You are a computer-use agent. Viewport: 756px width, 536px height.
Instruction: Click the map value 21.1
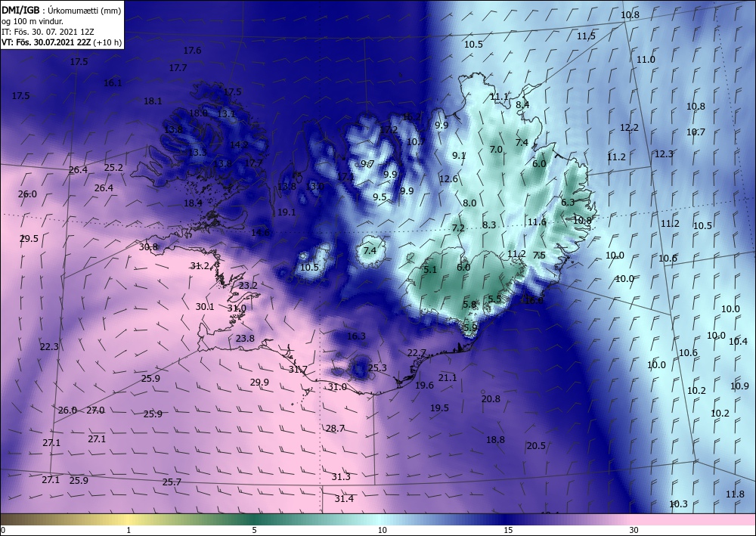coord(448,377)
